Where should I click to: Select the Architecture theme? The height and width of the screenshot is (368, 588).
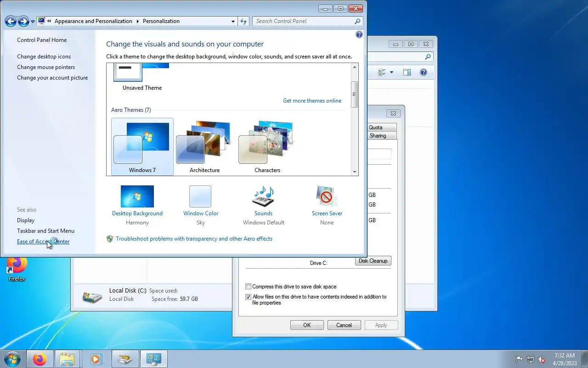coord(204,147)
